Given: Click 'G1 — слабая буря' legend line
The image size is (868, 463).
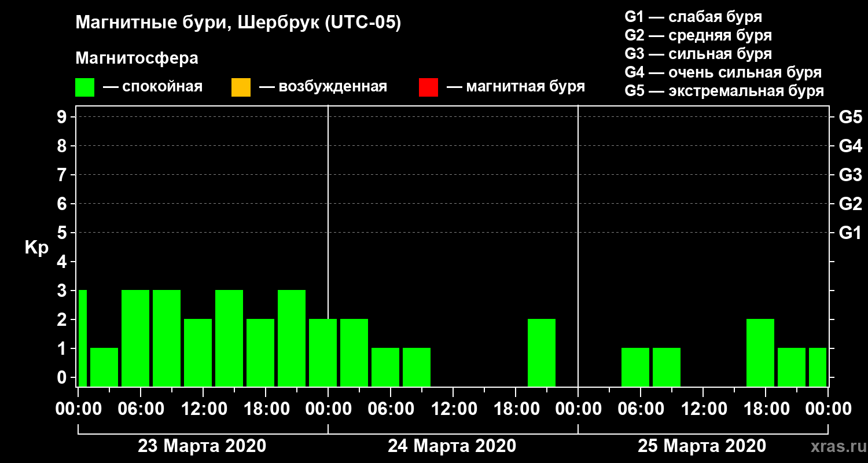Looking at the screenshot, I should pyautogui.click(x=693, y=16).
